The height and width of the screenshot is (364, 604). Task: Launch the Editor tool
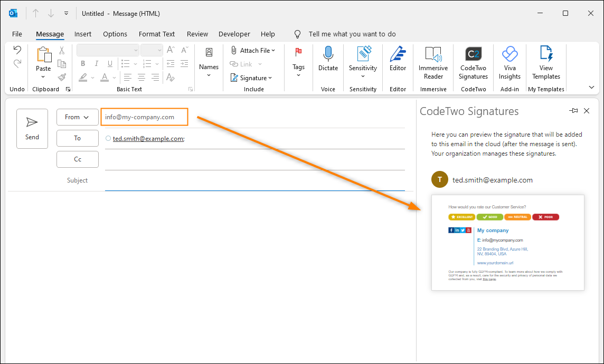click(x=398, y=59)
